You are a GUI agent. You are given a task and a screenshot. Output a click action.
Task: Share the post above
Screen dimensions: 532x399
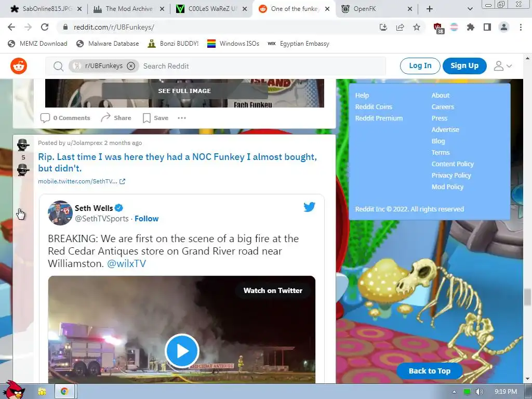(x=116, y=118)
